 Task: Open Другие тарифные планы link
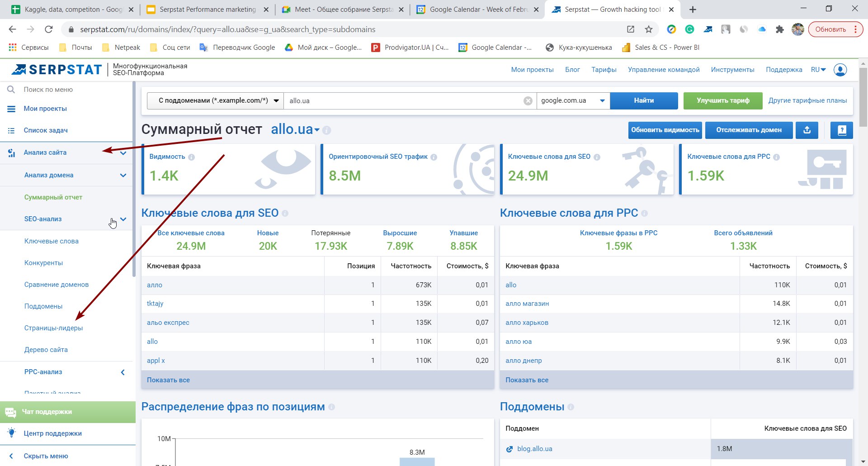click(807, 100)
